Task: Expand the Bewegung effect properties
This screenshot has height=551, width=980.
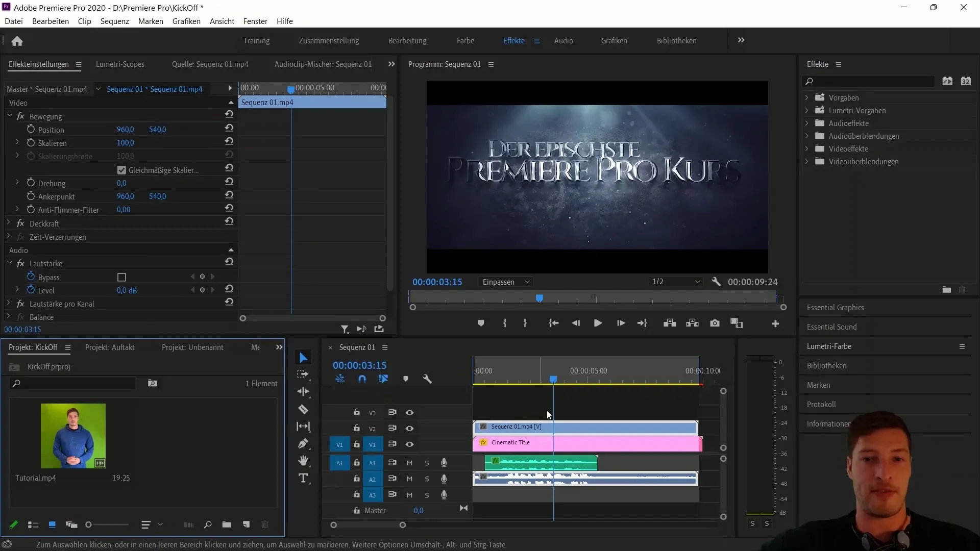Action: tap(9, 116)
